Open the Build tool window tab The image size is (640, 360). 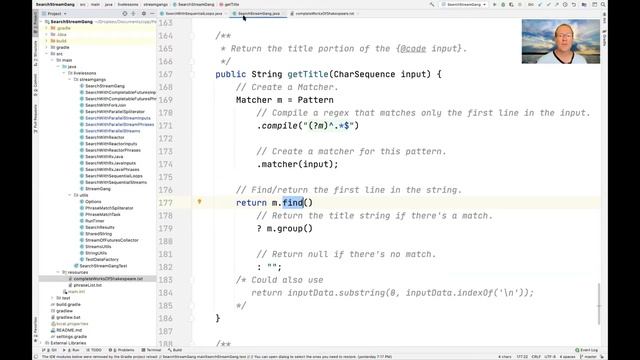pos(175,350)
